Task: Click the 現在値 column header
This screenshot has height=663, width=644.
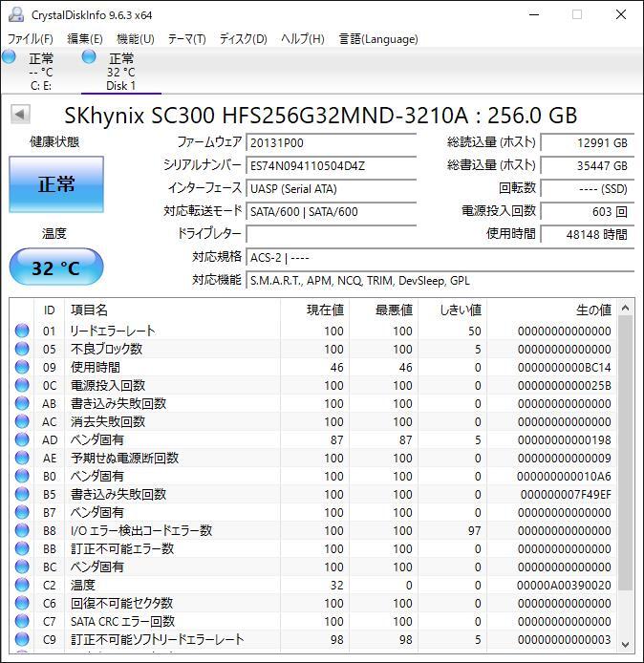Action: pyautogui.click(x=314, y=310)
